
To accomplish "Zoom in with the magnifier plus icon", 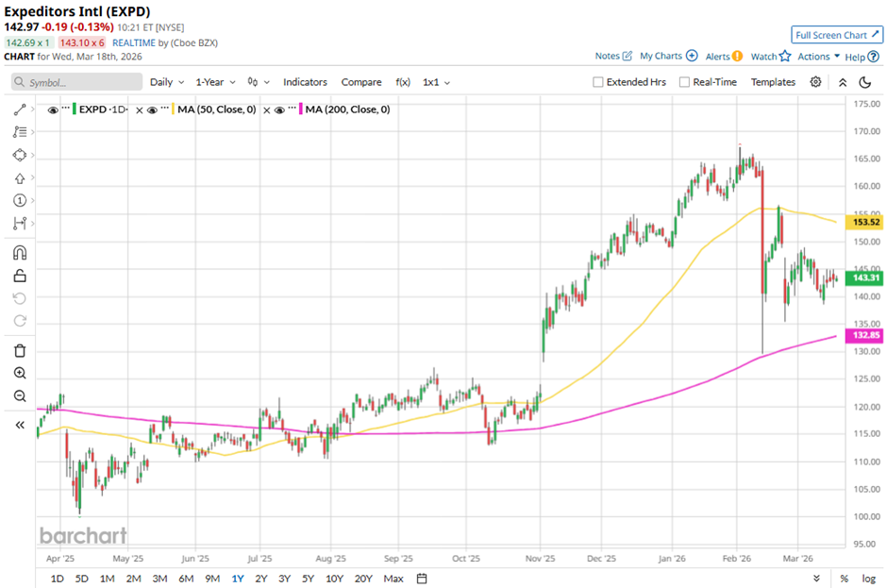I will tap(20, 374).
